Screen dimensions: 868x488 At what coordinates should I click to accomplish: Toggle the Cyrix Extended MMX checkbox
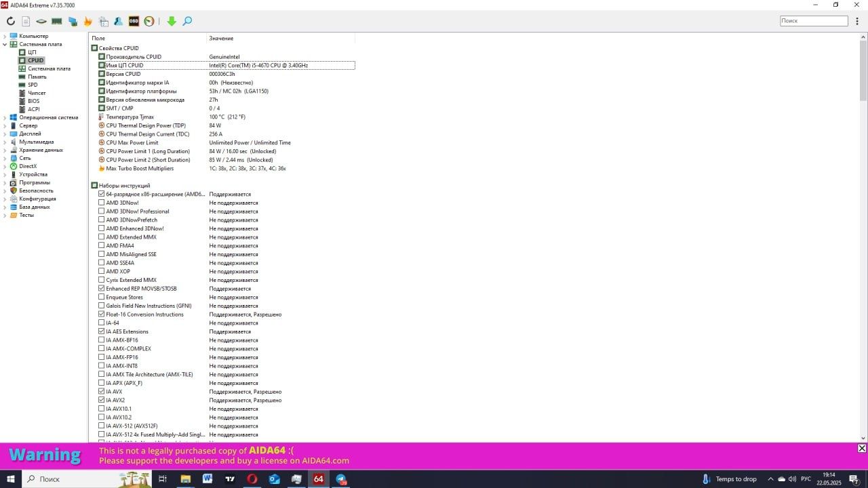click(x=101, y=280)
